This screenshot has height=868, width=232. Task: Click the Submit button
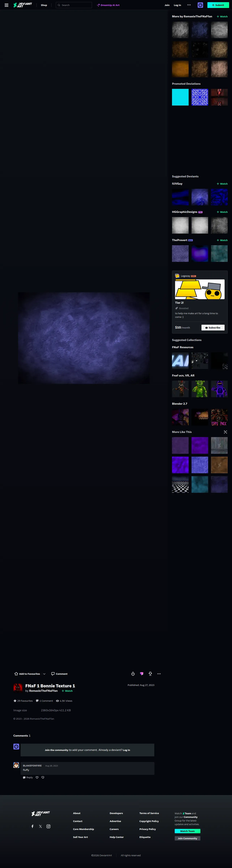point(218,5)
